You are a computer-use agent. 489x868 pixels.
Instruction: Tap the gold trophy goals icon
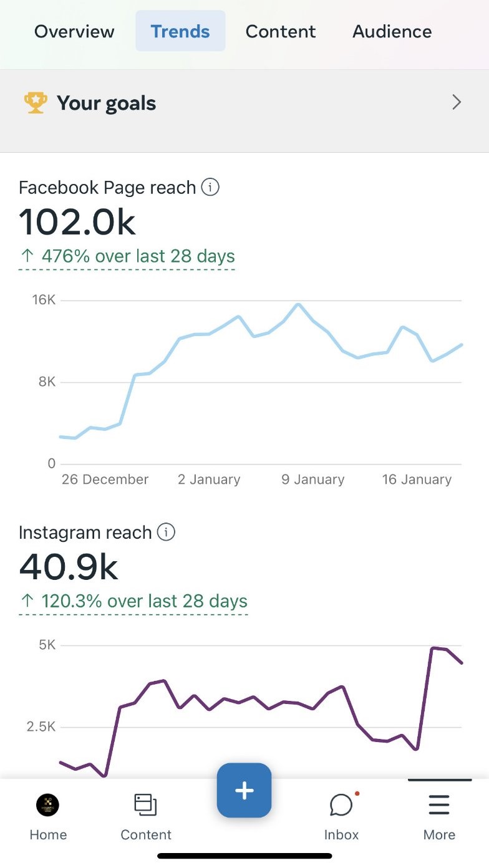[x=36, y=103]
